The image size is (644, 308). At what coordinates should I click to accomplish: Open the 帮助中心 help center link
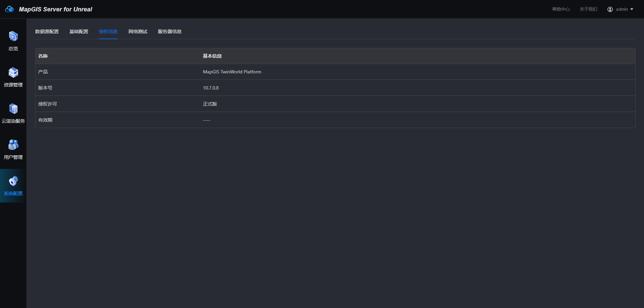click(x=561, y=9)
